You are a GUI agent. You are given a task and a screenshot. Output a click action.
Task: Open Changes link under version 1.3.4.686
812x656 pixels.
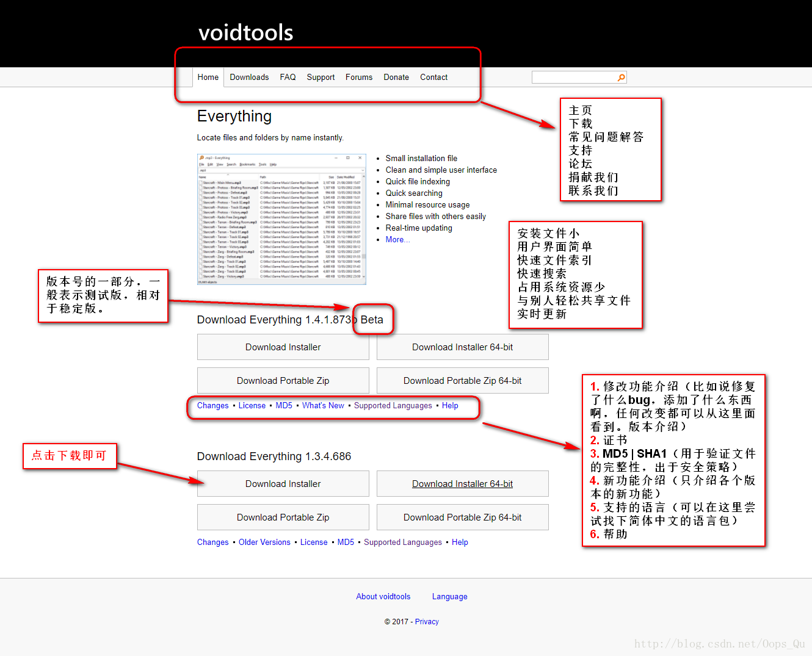pyautogui.click(x=212, y=542)
